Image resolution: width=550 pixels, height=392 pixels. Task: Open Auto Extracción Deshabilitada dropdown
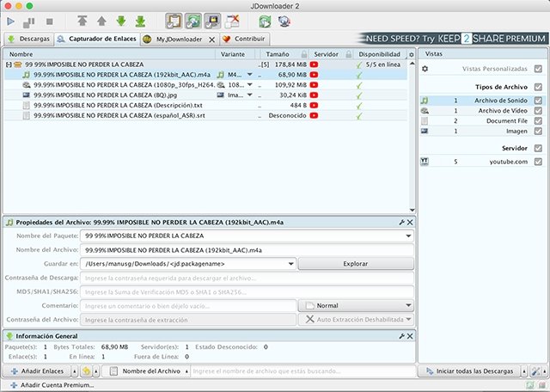pos(356,320)
